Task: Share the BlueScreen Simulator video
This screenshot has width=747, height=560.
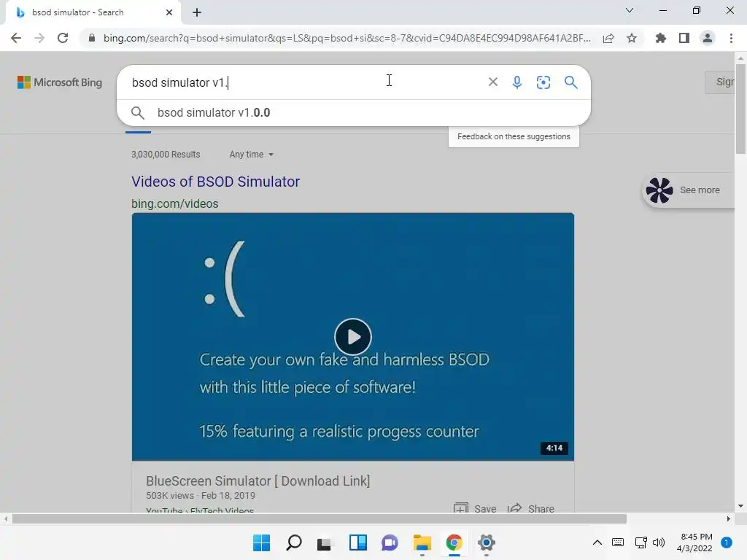Action: [531, 508]
